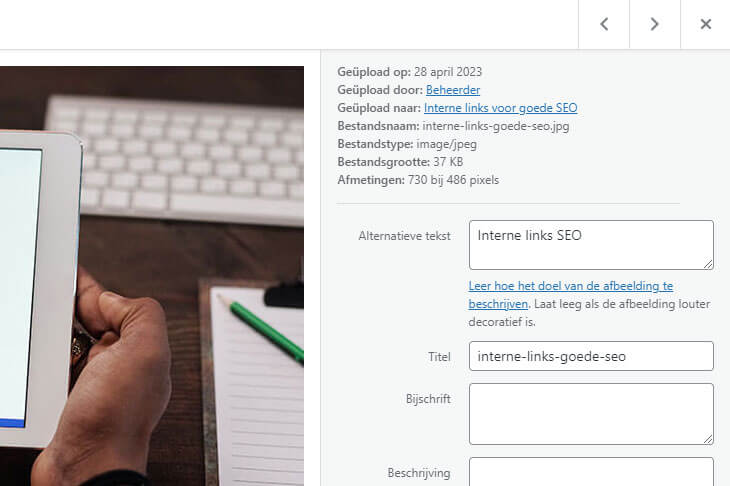Select the Bijschrift text area

(591, 414)
